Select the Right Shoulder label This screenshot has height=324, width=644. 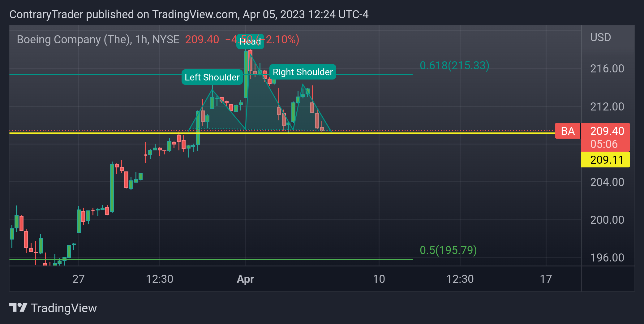click(303, 72)
